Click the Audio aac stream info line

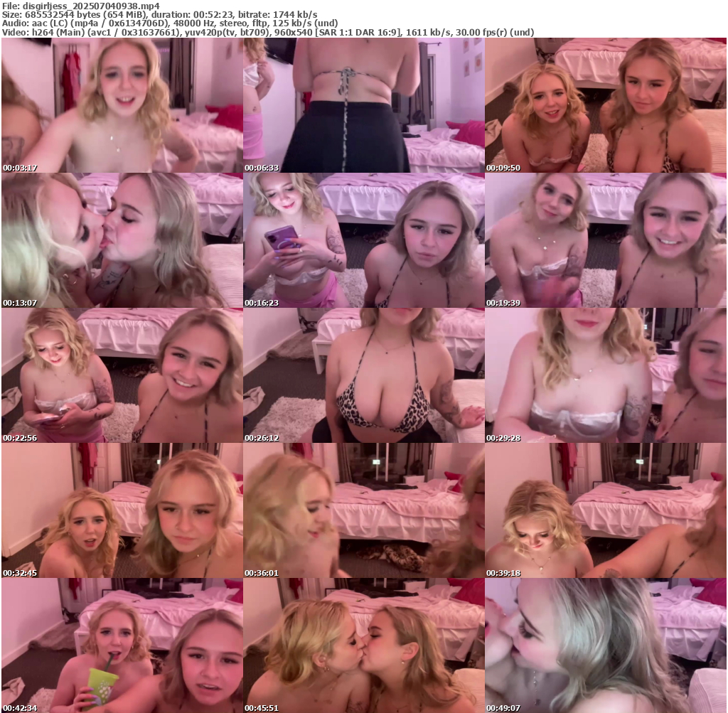coord(170,23)
